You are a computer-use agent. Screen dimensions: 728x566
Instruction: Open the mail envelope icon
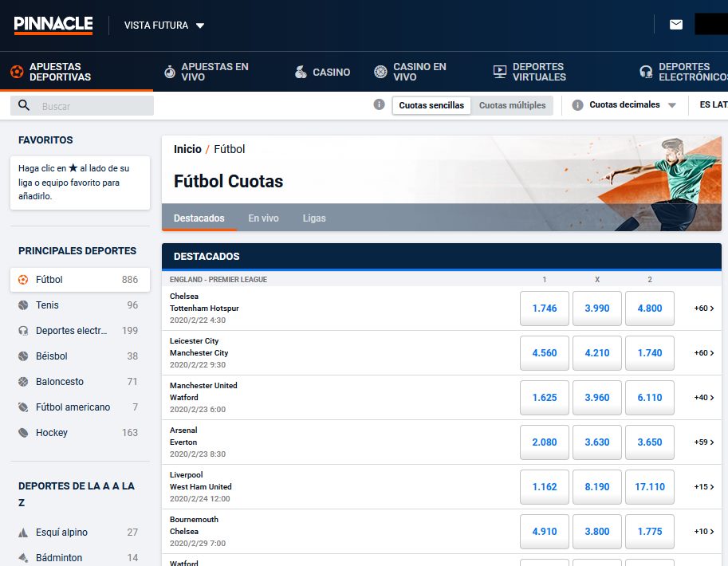tap(675, 25)
